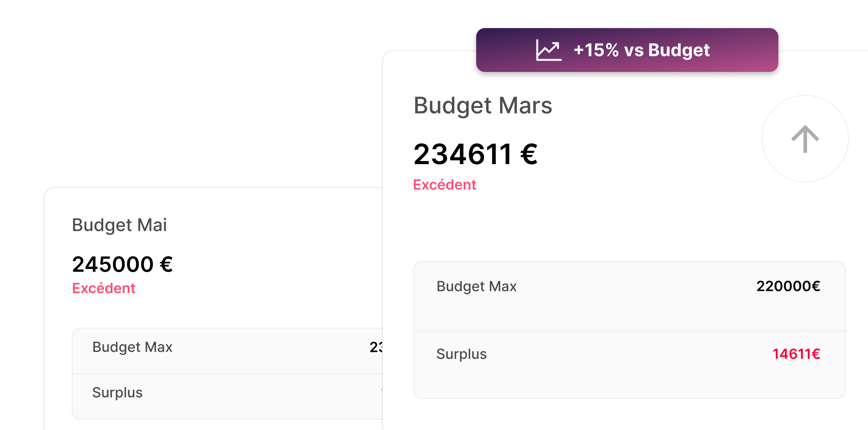Click the 220000€ budget max value
Image resolution: width=868 pixels, height=430 pixels.
pos(788,286)
